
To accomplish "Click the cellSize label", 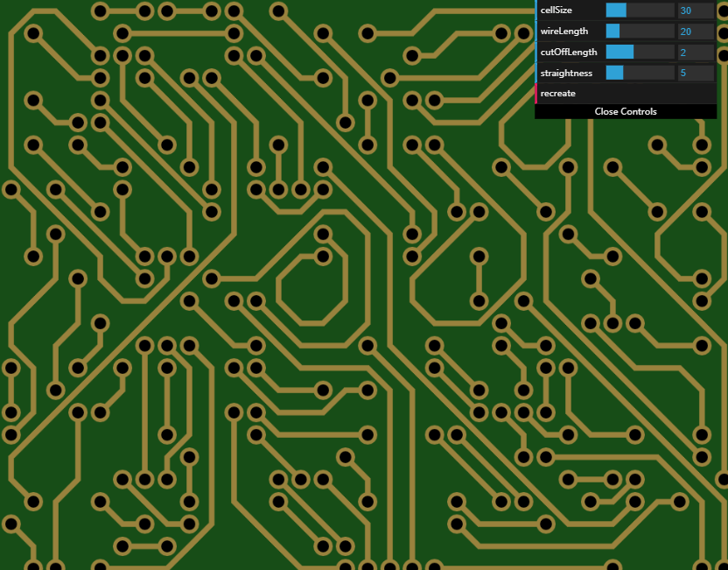I will (x=556, y=11).
